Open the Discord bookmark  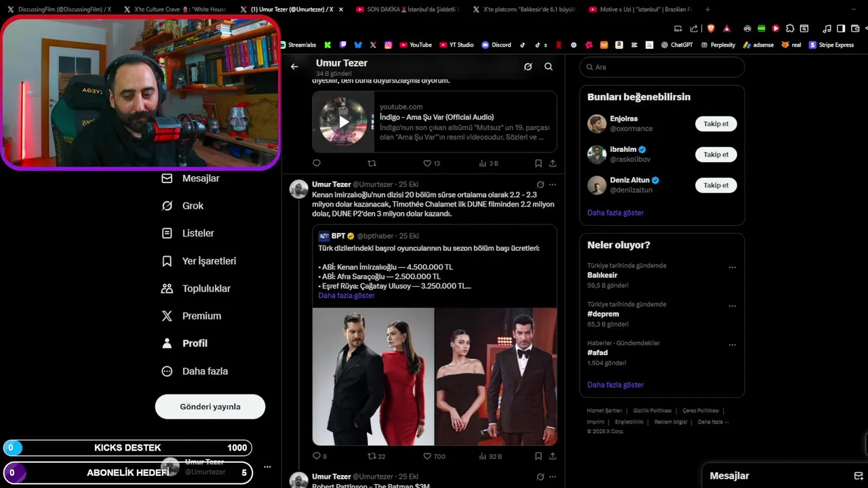(x=496, y=45)
